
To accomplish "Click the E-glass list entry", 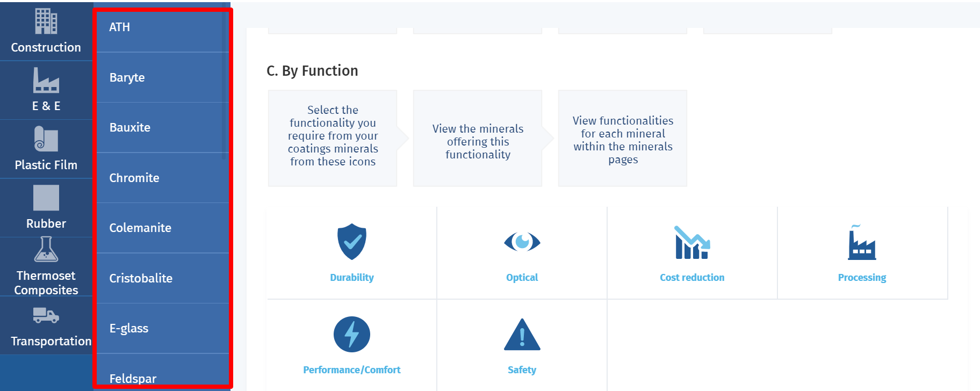I will tap(129, 328).
